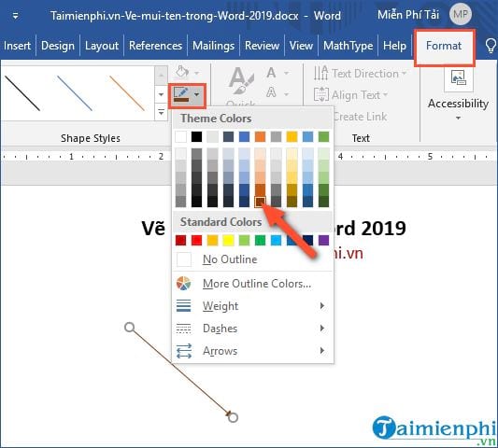The height and width of the screenshot is (448, 498).
Task: Select No Outline option
Action: point(252,259)
